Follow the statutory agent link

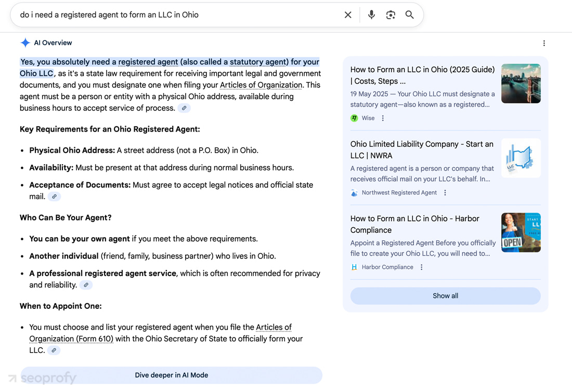click(258, 62)
